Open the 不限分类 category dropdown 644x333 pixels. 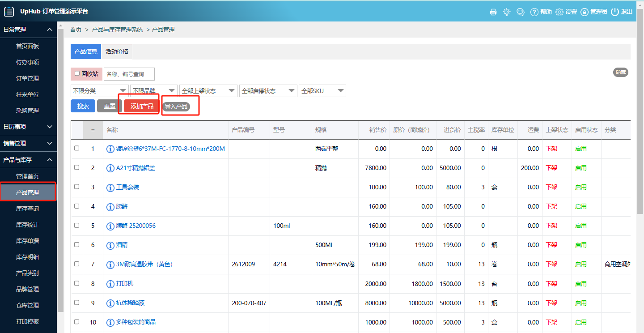point(99,91)
